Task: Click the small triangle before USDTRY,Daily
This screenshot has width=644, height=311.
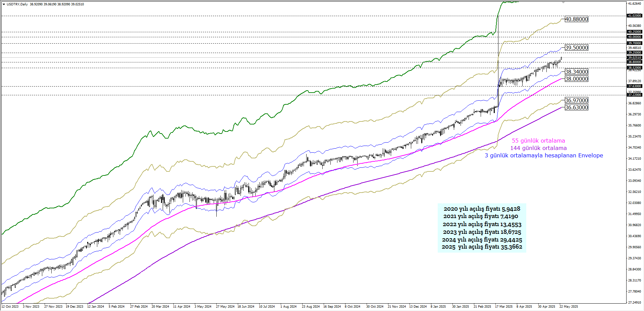Action: pyautogui.click(x=4, y=4)
